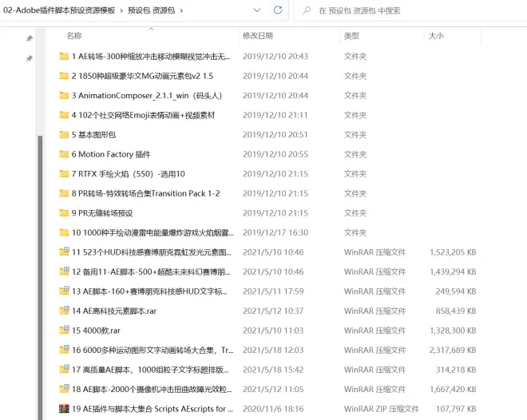Click the first pin icon in navigation pane
This screenshot has width=527, height=420.
click(30, 38)
